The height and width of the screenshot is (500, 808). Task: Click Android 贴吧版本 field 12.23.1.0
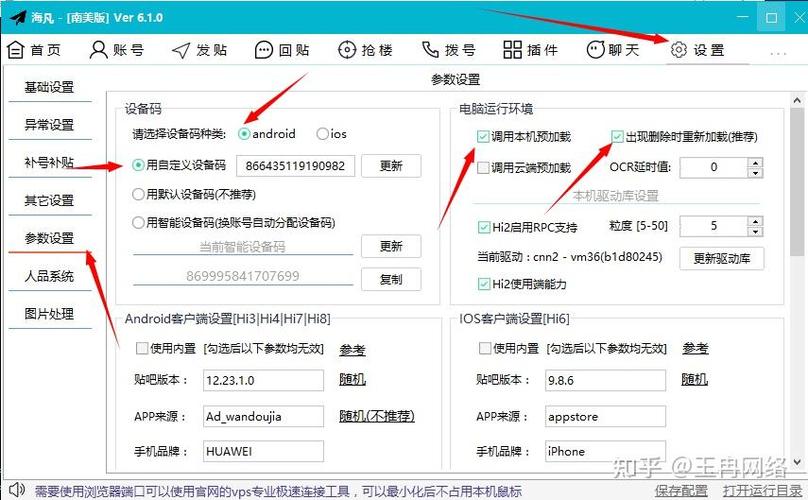(263, 380)
